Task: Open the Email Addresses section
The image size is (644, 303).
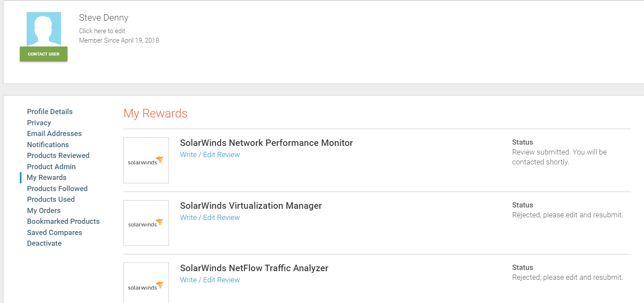Action: pos(54,133)
